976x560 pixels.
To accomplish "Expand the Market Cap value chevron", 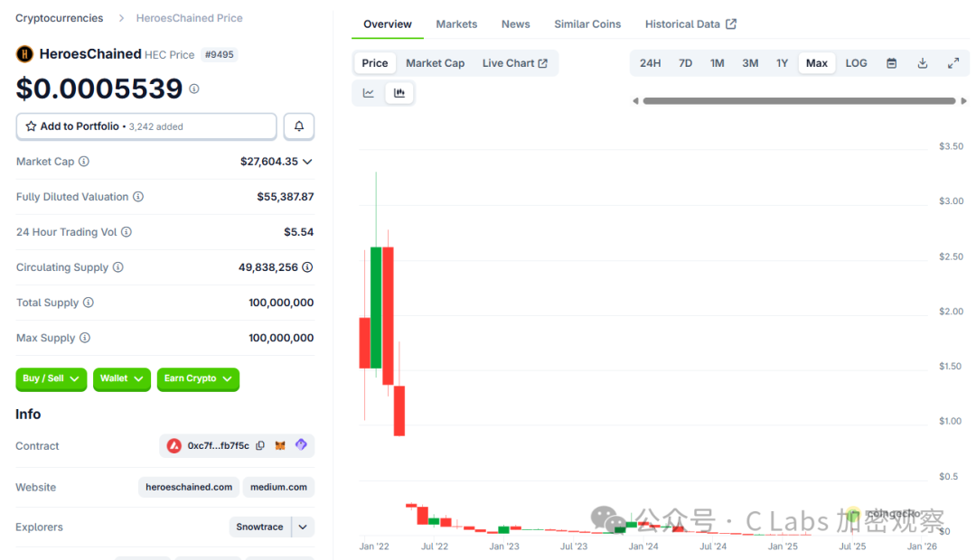I will (x=307, y=162).
